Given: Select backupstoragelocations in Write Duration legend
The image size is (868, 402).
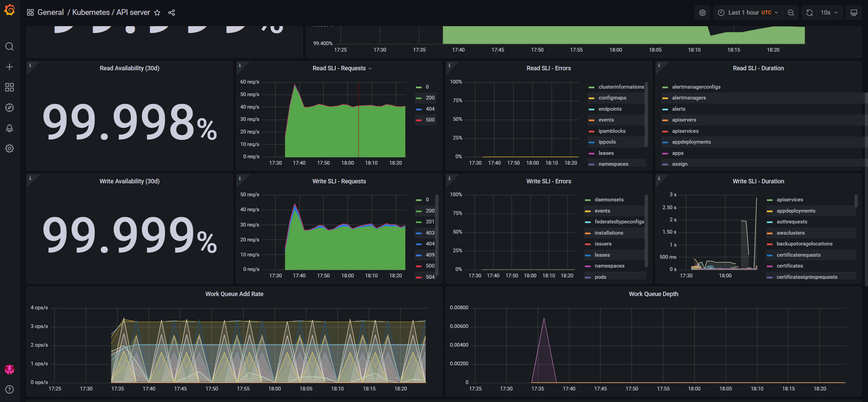Looking at the screenshot, I should [804, 244].
